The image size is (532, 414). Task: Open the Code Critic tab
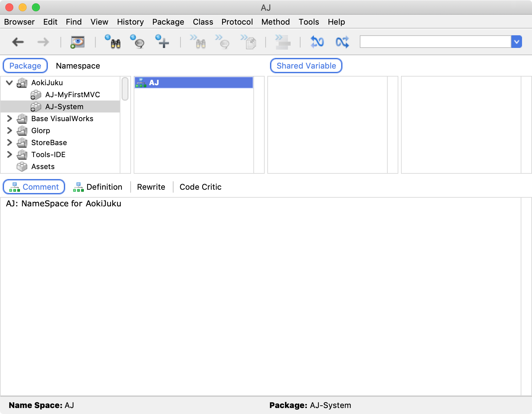200,187
